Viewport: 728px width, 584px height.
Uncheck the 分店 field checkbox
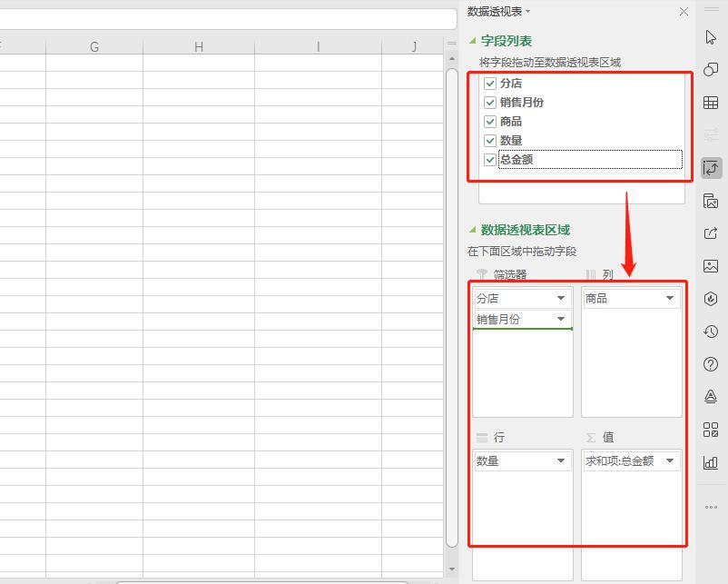(x=490, y=84)
